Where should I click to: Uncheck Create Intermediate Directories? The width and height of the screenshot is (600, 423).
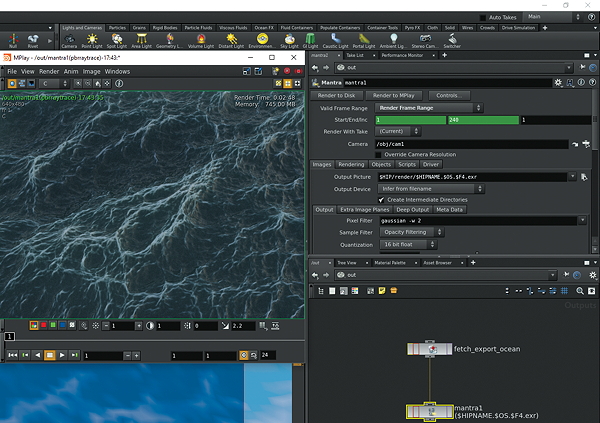click(382, 199)
